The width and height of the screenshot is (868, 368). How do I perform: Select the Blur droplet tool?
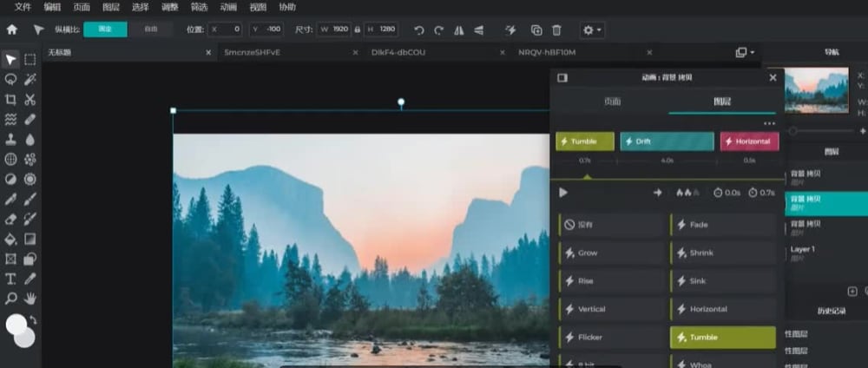pyautogui.click(x=30, y=140)
